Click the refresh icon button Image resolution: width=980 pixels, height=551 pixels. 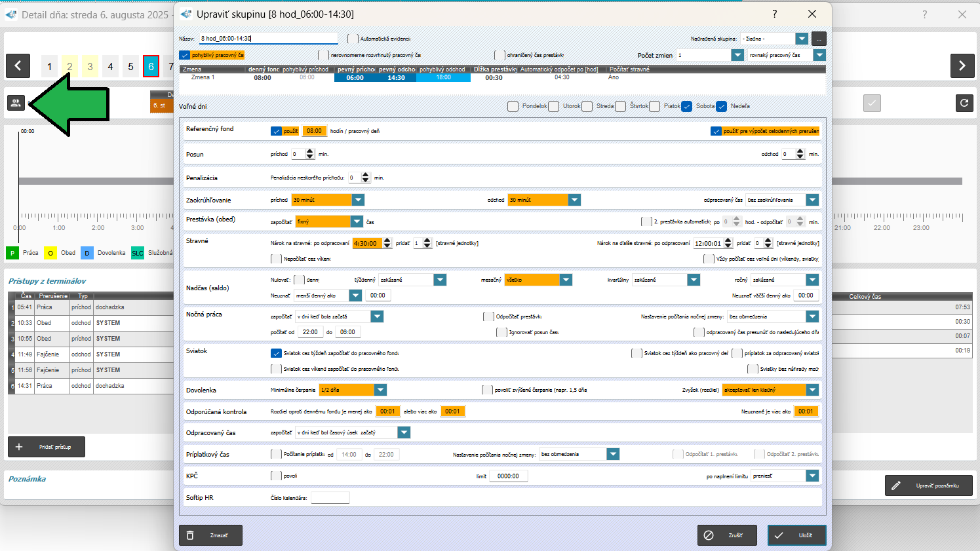point(964,103)
